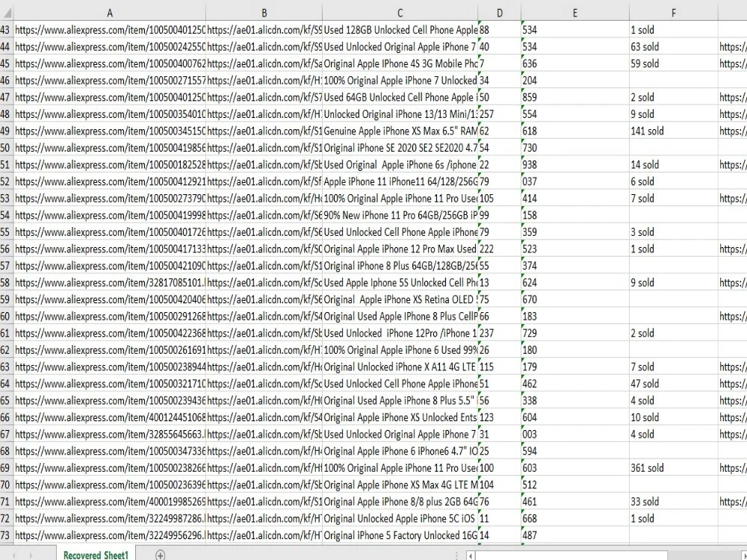This screenshot has width=747, height=560.
Task: Click cell 'Original iPhone 8 Plus 64GB/128GB'
Action: 400,266
